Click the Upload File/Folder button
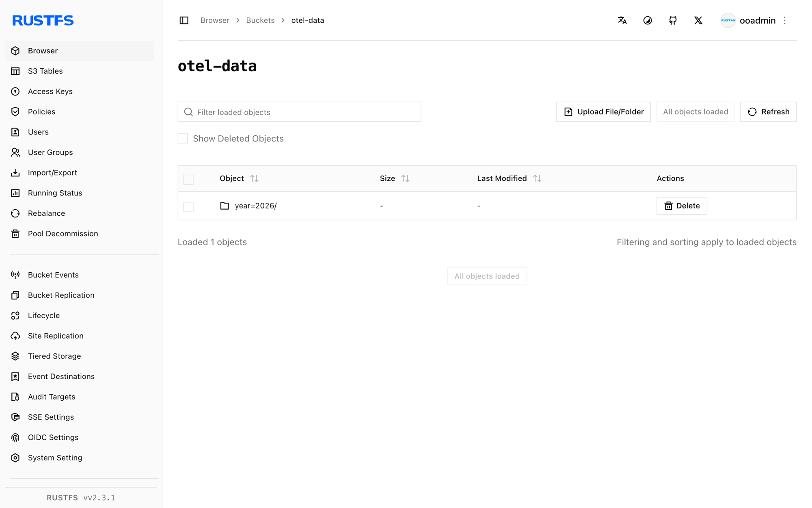 [x=603, y=112]
